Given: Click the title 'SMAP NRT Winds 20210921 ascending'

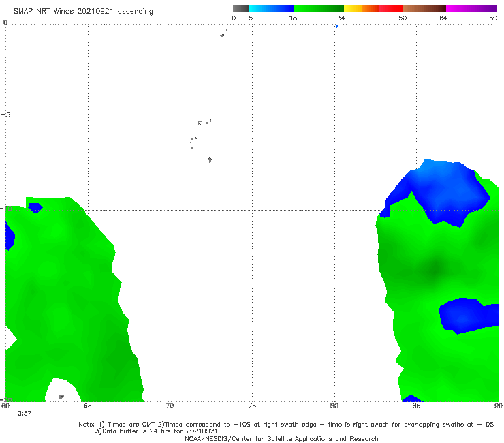Looking at the screenshot, I should [x=83, y=12].
